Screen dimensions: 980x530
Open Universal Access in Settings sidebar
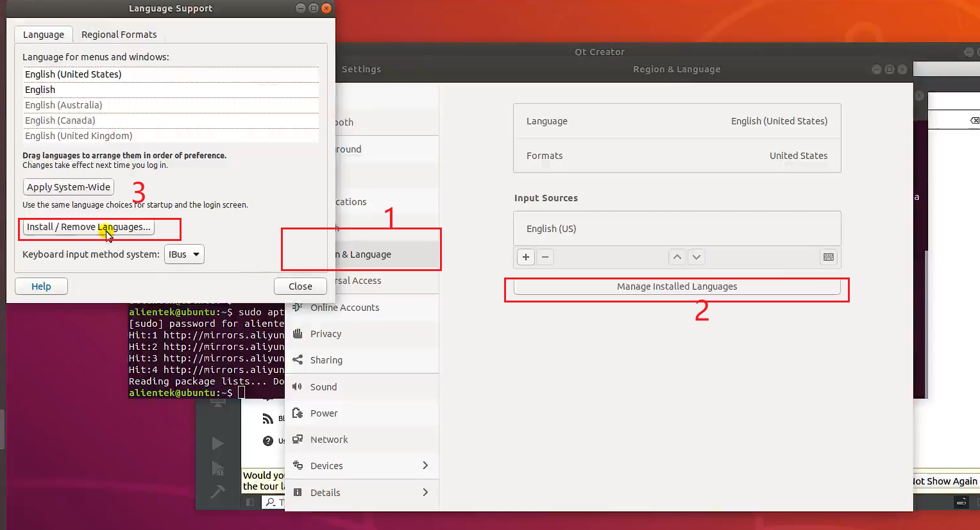click(387, 281)
